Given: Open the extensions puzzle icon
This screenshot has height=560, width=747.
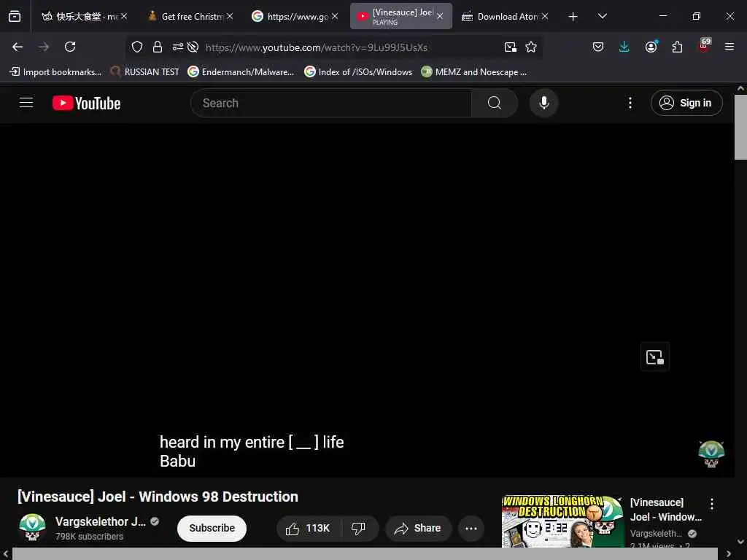Looking at the screenshot, I should tap(677, 47).
